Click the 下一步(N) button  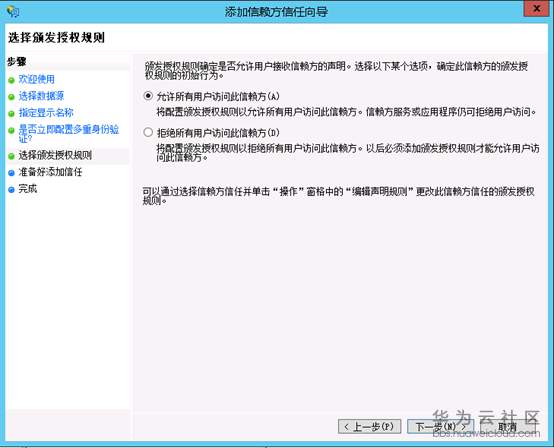pyautogui.click(x=440, y=426)
